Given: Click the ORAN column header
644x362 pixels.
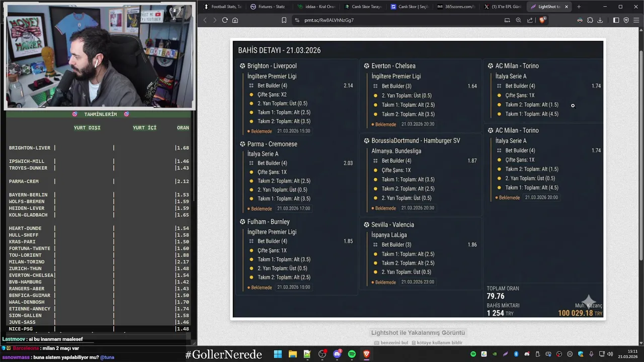Looking at the screenshot, I should [183, 128].
